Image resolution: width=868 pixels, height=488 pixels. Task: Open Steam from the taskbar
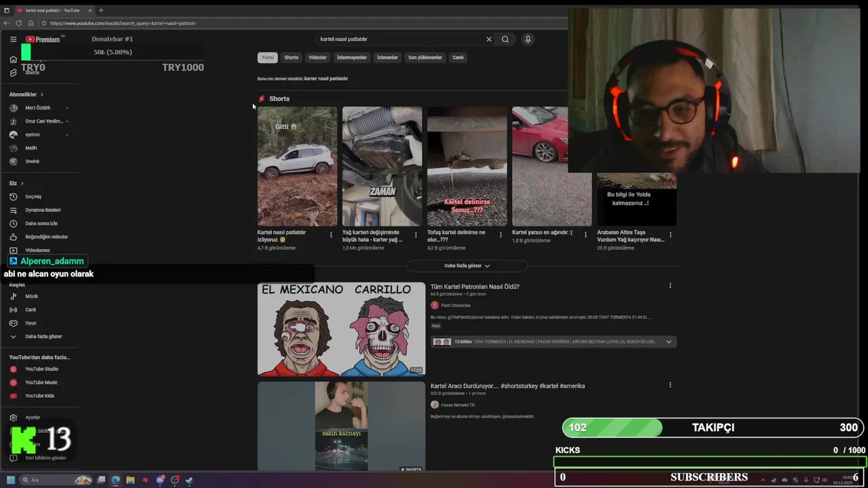(189, 480)
